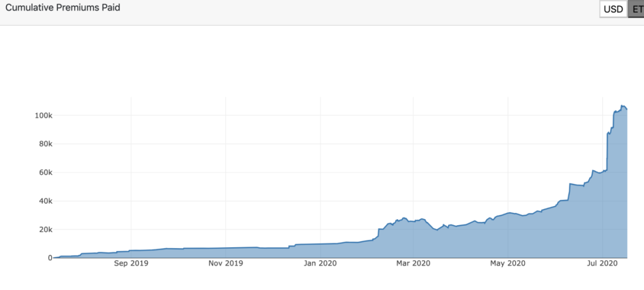
Task: Click the chart peak above 100k
Action: [622, 106]
